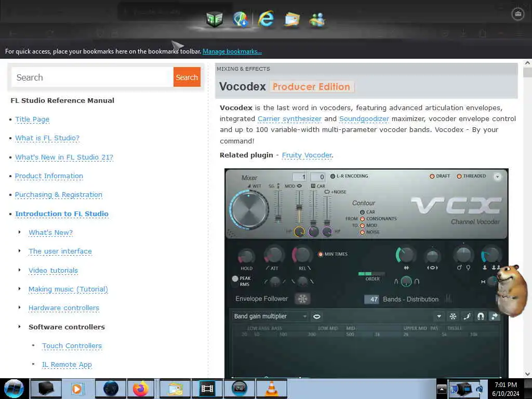532x399 pixels.
Task: Expand the Hardware controllers tree arrow
Action: [19, 308]
